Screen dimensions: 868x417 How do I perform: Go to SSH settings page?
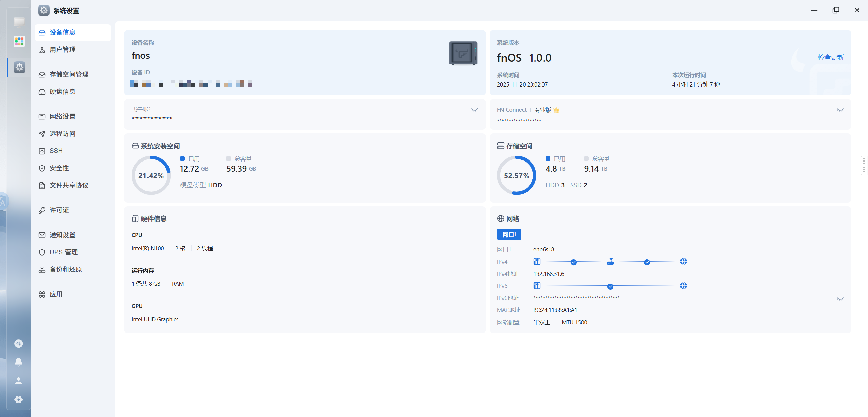[56, 151]
